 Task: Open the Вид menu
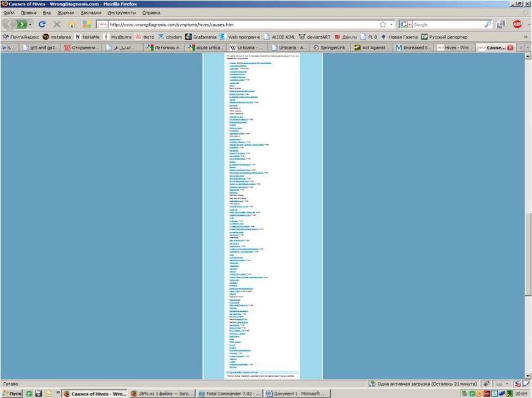click(47, 13)
